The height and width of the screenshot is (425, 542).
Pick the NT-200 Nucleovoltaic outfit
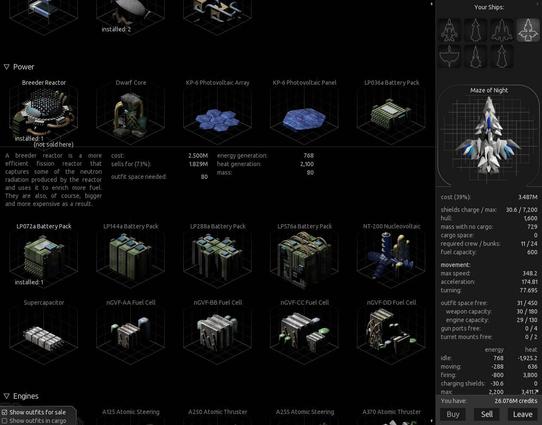click(391, 256)
